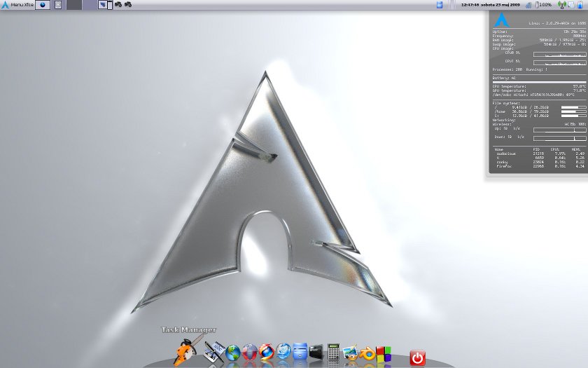This screenshot has height=368, width=588.
Task: Click the Arch Linux logo in the panel
Action: [x=5, y=5]
